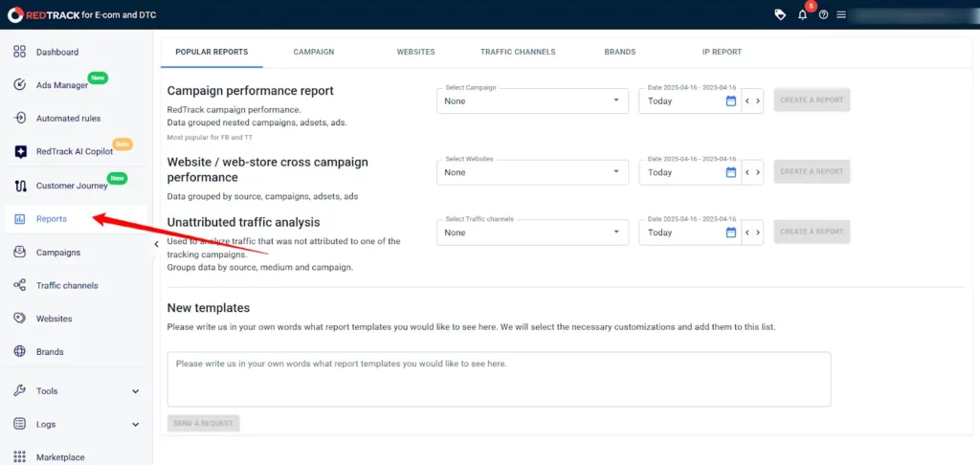
Task: Go to previous date for Website cross campaign report
Action: (x=747, y=172)
